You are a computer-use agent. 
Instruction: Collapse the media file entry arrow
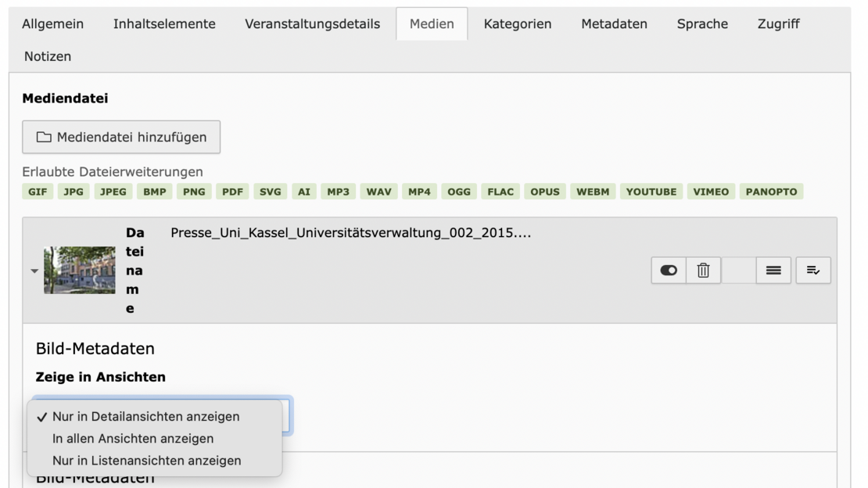pos(34,271)
